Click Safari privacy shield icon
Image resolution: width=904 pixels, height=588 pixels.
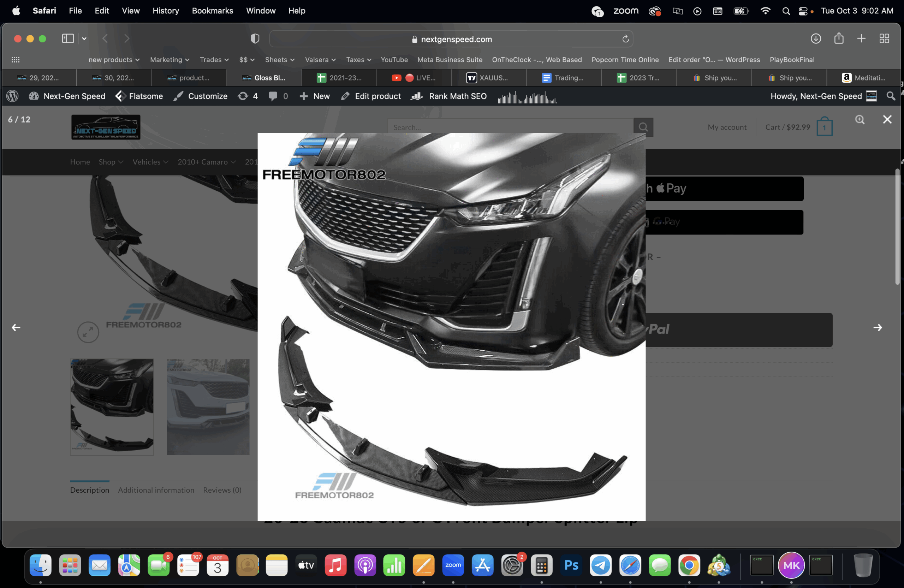(x=255, y=39)
